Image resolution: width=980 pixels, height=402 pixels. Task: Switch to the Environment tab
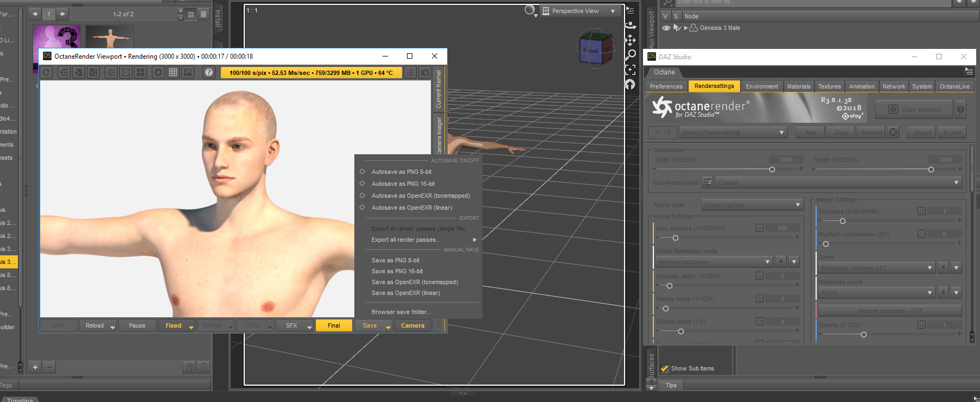click(762, 86)
